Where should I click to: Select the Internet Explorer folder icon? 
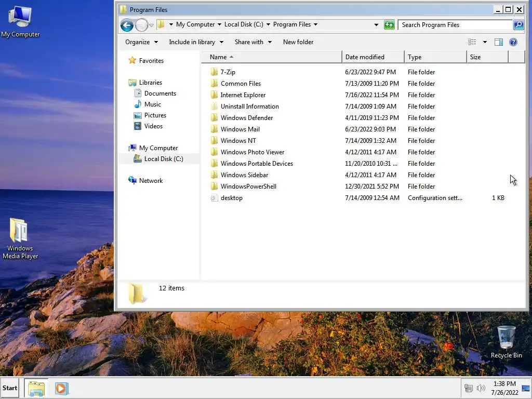tap(214, 95)
